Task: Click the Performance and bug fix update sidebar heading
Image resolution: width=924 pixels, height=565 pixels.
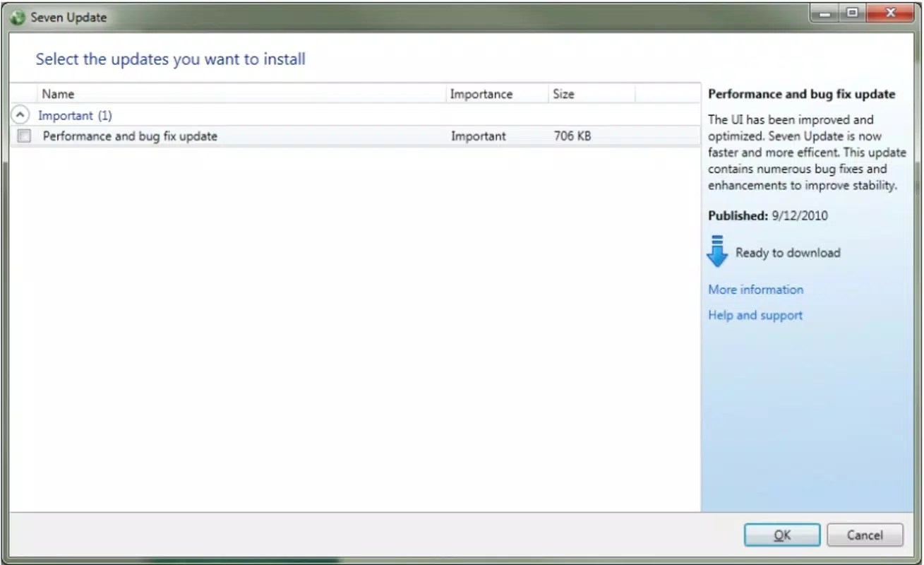Action: tap(801, 94)
